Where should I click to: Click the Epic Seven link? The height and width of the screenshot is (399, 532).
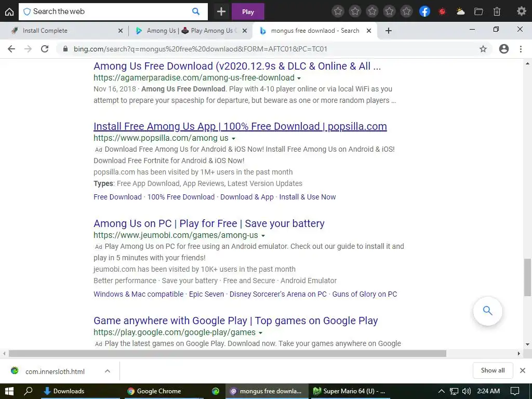click(206, 294)
